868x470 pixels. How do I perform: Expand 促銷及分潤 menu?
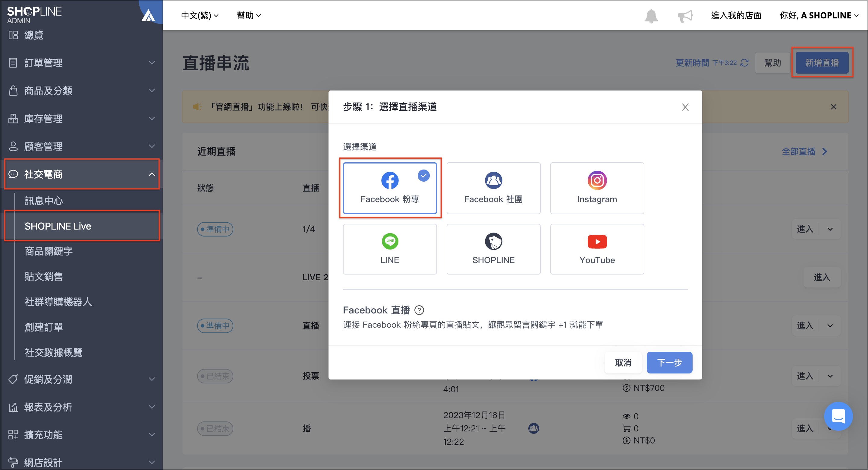coord(82,379)
